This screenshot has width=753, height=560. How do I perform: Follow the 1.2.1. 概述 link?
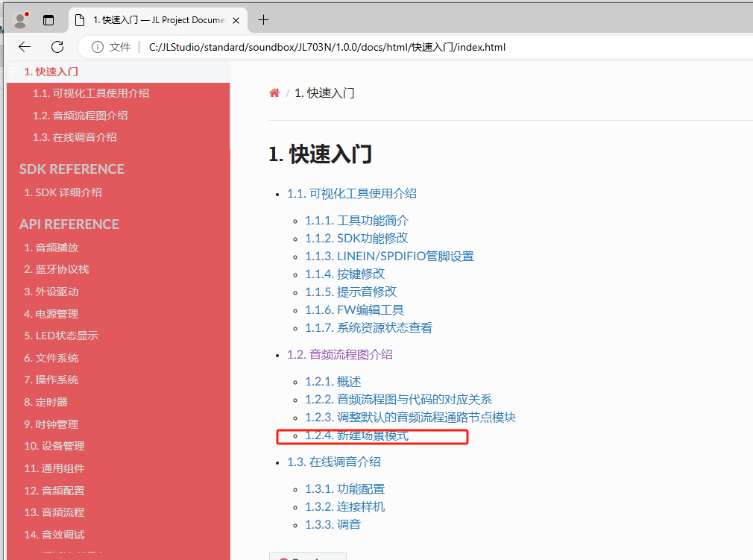coord(333,382)
